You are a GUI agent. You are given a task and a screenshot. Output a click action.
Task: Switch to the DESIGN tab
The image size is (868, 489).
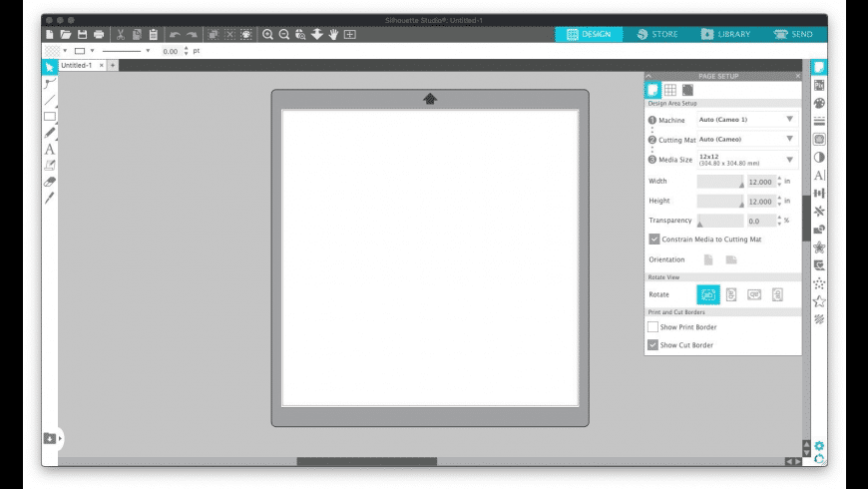(589, 34)
